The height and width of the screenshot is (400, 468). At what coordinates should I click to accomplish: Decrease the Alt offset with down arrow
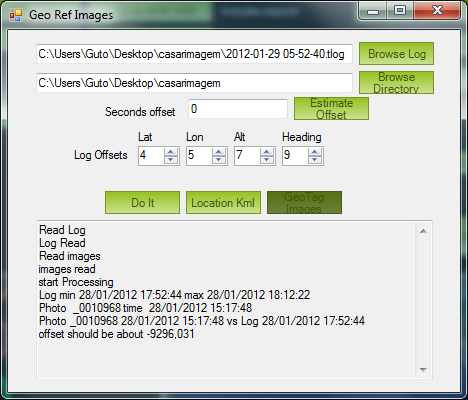(267, 160)
